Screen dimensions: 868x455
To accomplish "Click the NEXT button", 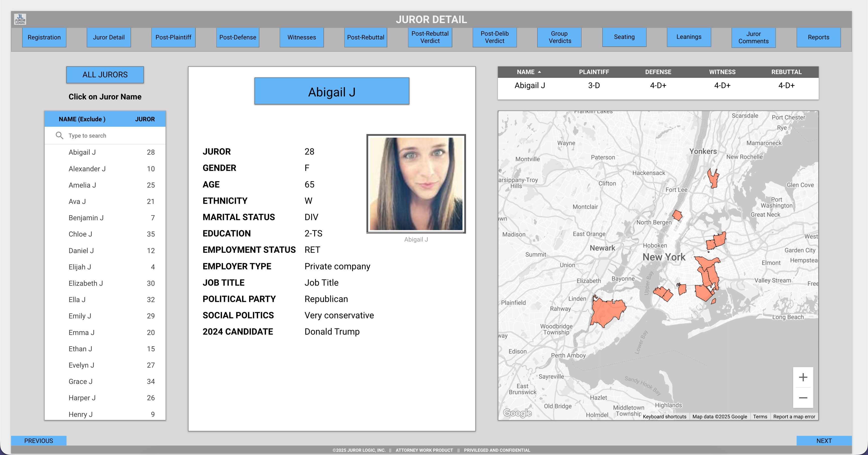I will tap(824, 440).
